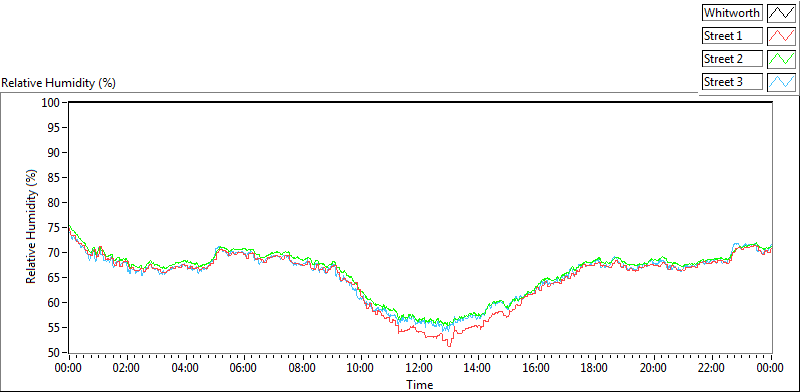The height and width of the screenshot is (392, 800).
Task: Click the 02:00 time axis marker
Action: pos(127,369)
